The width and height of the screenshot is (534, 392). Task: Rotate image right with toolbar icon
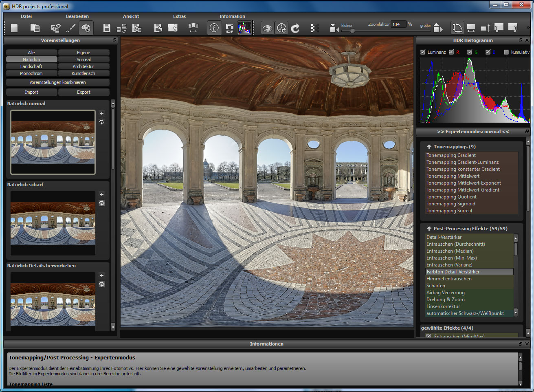tap(513, 28)
